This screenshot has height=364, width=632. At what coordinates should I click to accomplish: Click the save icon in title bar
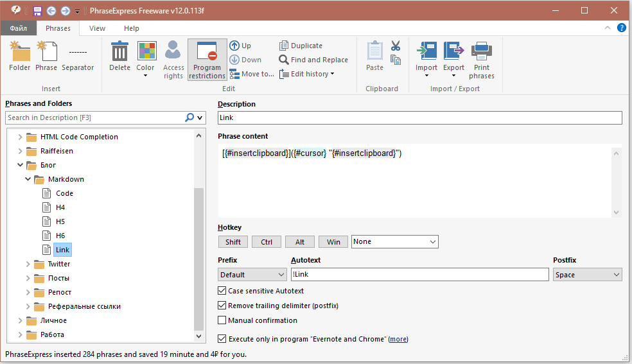click(x=37, y=11)
